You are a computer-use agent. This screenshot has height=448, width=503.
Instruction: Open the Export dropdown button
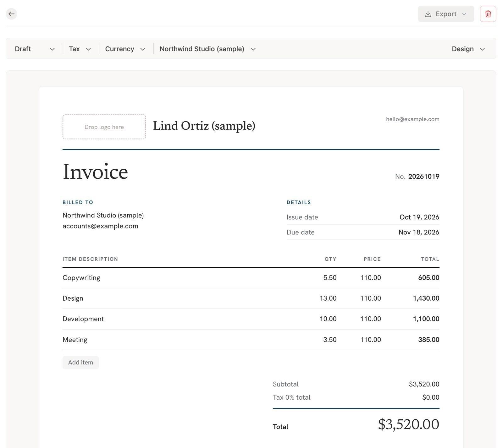point(446,14)
